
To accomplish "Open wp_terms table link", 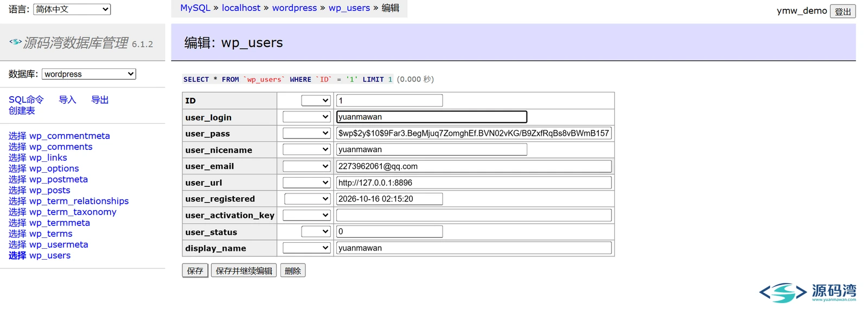I will 51,234.
